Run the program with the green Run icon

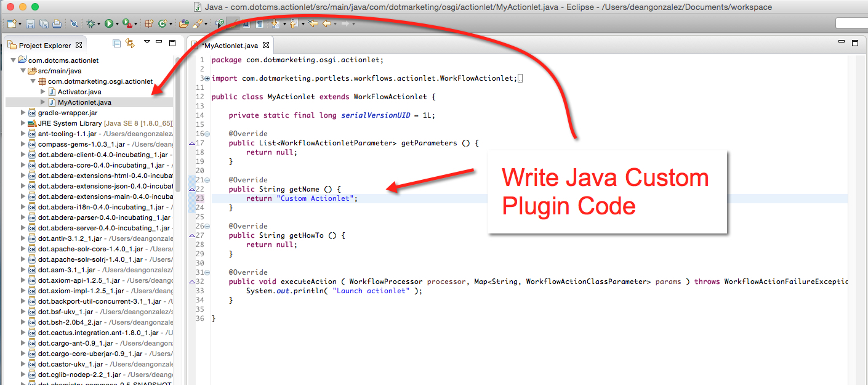[x=108, y=24]
